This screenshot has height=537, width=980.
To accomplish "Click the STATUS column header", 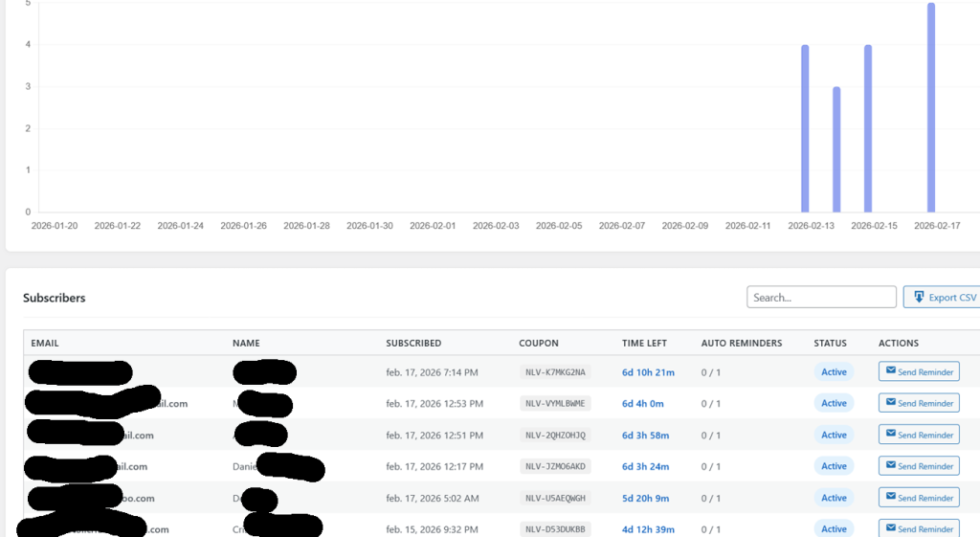I will click(x=830, y=343).
